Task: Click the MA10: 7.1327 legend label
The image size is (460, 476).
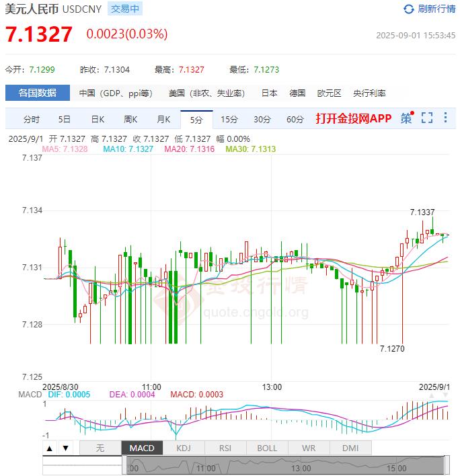Action: click(128, 149)
